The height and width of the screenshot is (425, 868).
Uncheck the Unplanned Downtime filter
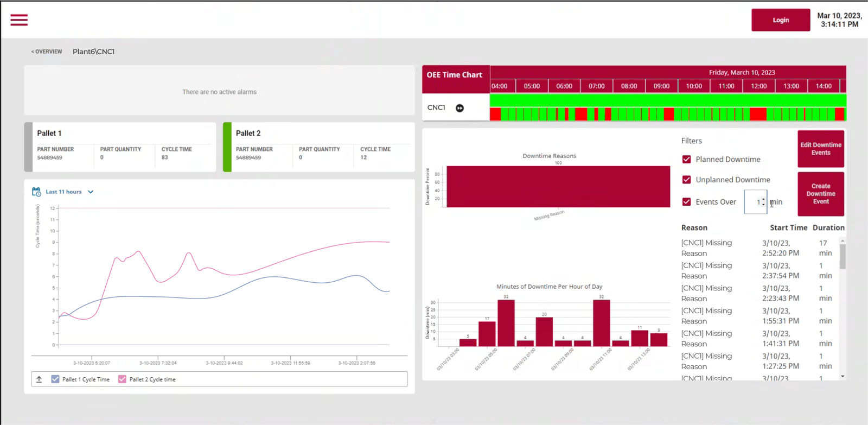(x=686, y=180)
